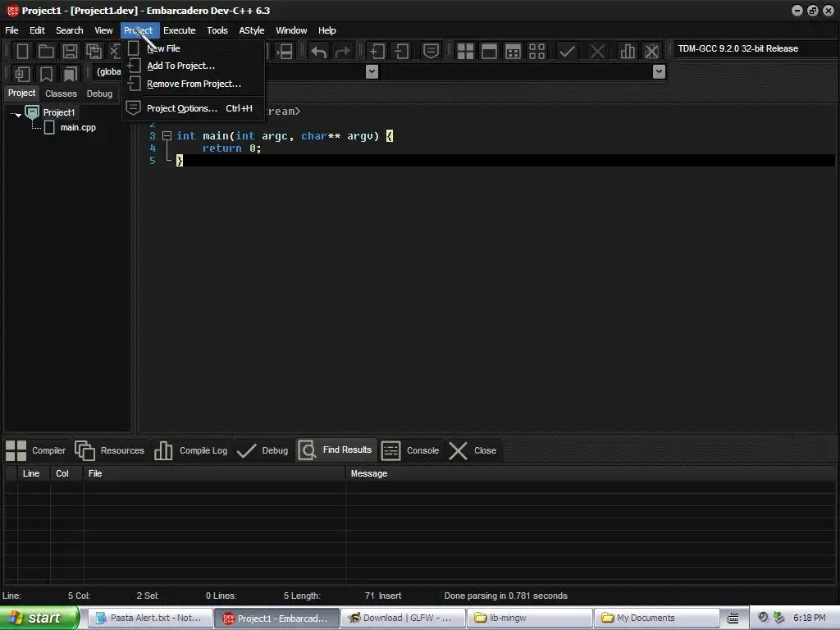Viewport: 840px width, 630px height.
Task: Open the File menu
Action: pyautogui.click(x=11, y=30)
